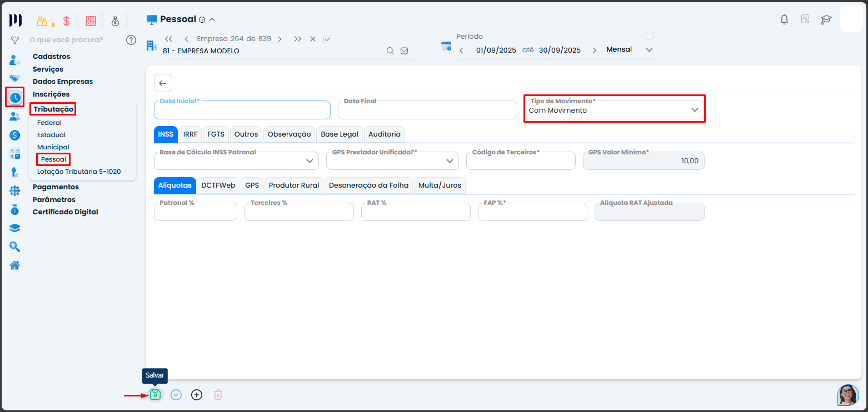This screenshot has height=412, width=868.
Task: Click the Data Inicial input field
Action: (242, 110)
